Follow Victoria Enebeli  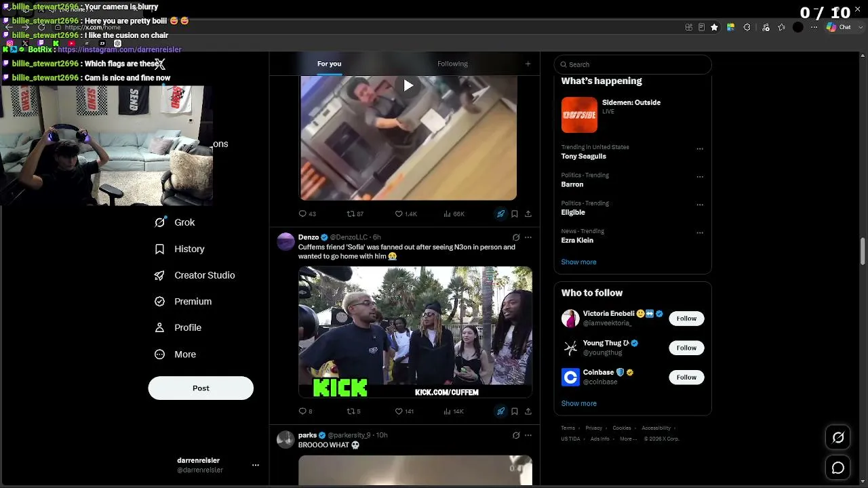[x=686, y=319]
